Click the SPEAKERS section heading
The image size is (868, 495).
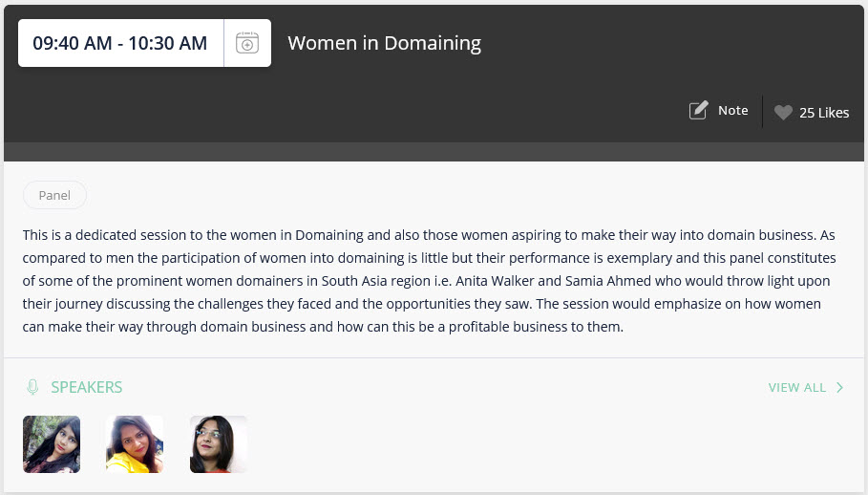(86, 387)
